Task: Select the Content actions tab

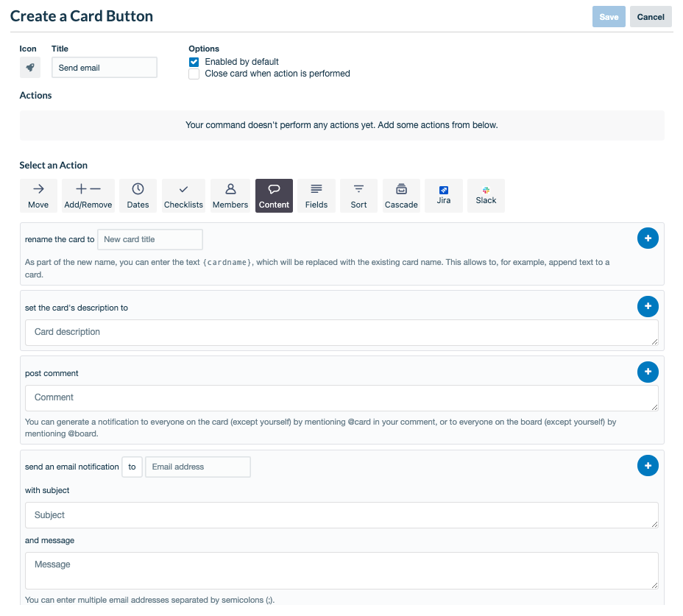Action: pyautogui.click(x=274, y=196)
